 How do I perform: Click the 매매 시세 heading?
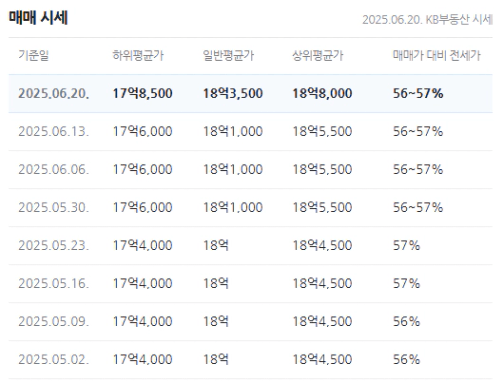point(38,18)
